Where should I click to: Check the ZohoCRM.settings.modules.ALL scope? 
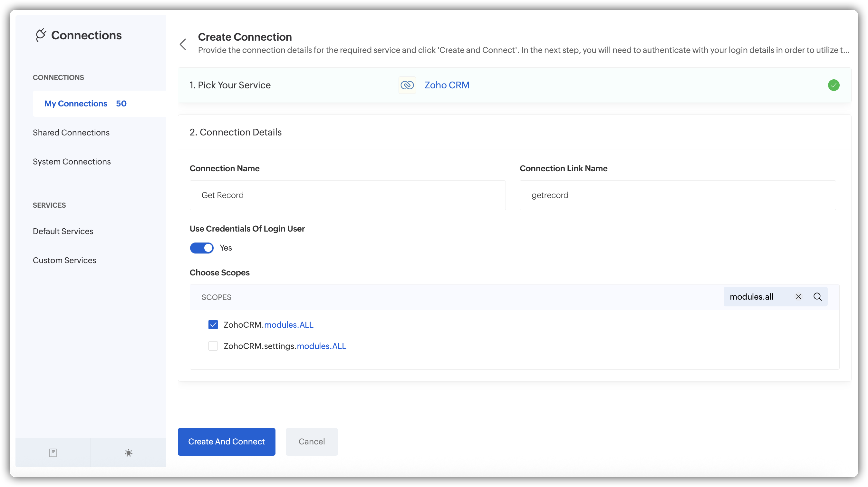point(213,346)
